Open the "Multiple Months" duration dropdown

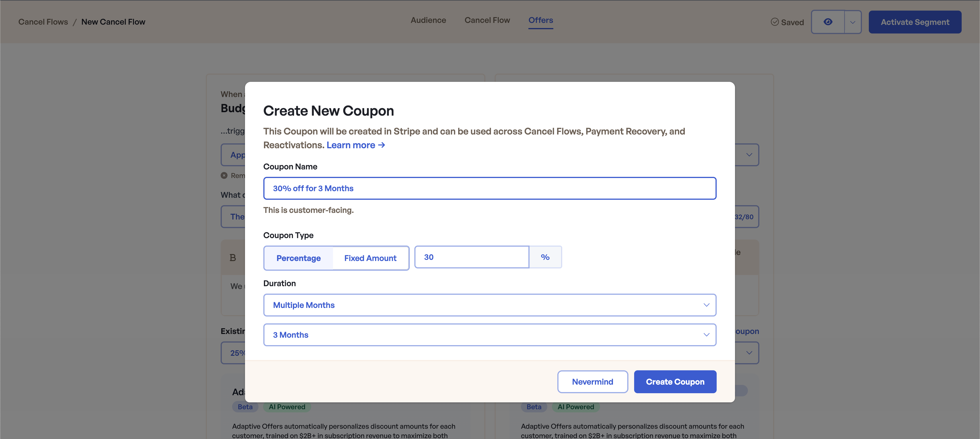coord(489,305)
